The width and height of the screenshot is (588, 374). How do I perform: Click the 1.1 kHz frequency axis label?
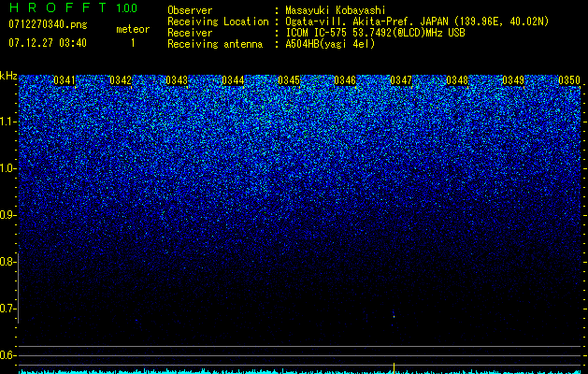(7, 122)
